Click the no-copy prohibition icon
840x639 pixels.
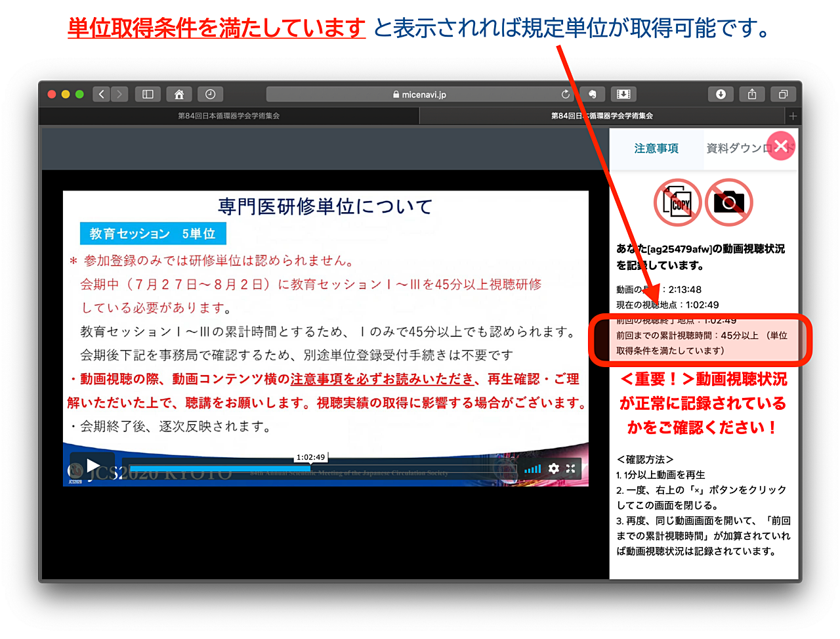click(x=678, y=202)
